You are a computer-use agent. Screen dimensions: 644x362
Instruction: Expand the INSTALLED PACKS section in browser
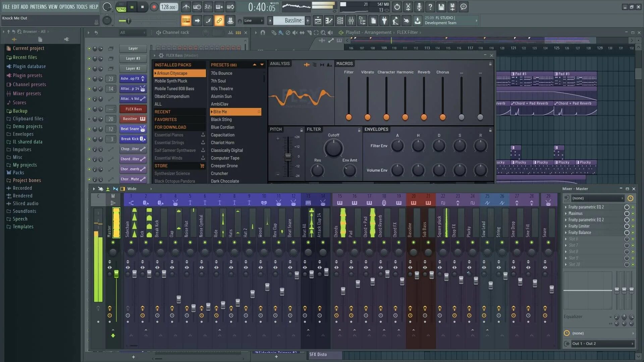[x=173, y=65]
